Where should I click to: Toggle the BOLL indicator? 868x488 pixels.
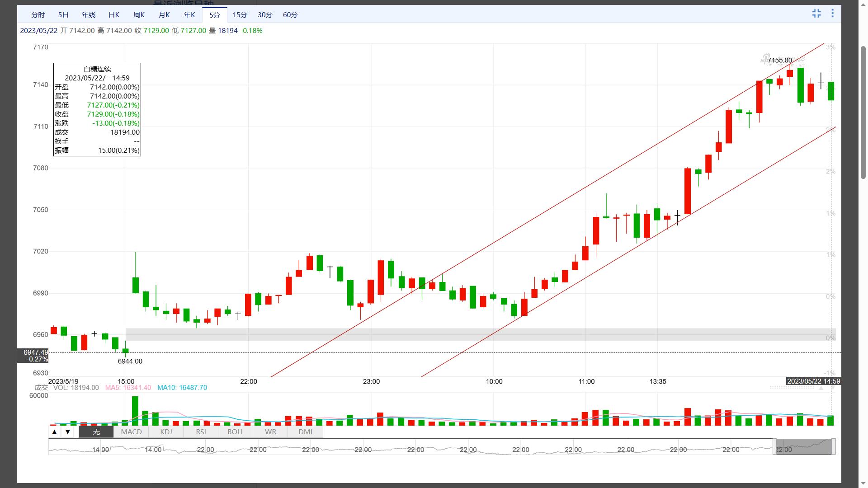(236, 432)
